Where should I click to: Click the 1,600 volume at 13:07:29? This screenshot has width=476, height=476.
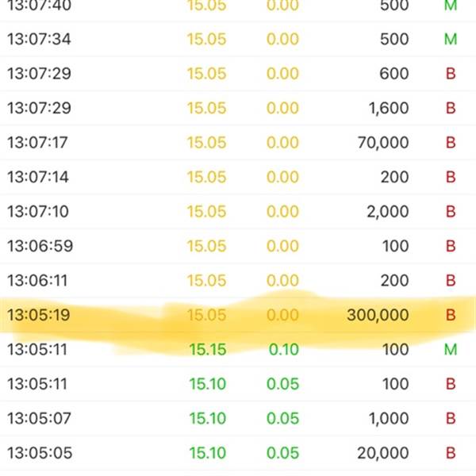389,108
